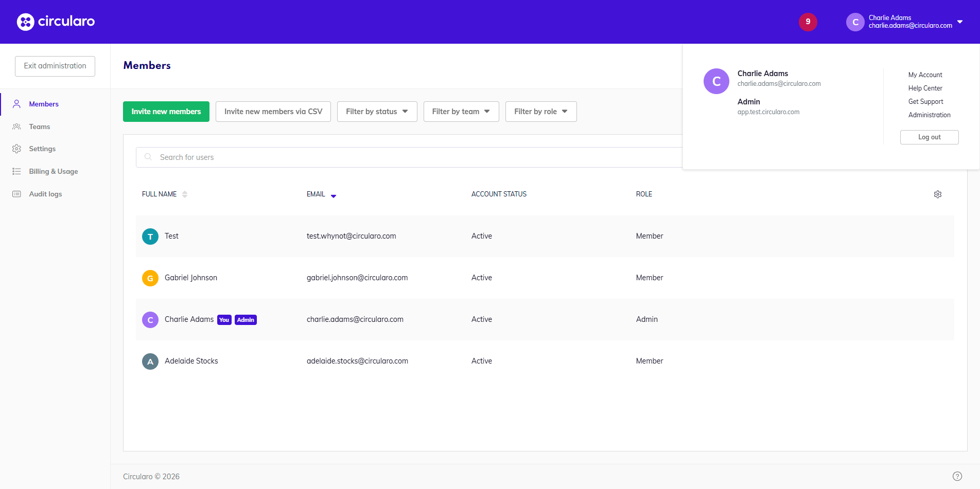Click the Test user's teal avatar
The image size is (980, 489).
coord(150,237)
